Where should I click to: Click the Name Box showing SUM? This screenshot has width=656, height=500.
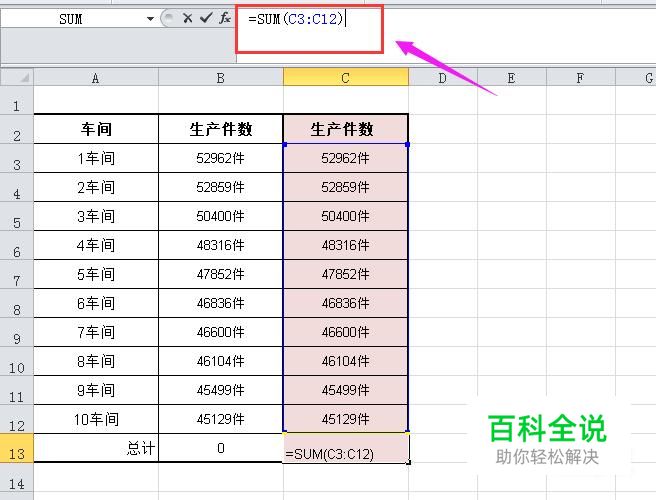coord(71,19)
